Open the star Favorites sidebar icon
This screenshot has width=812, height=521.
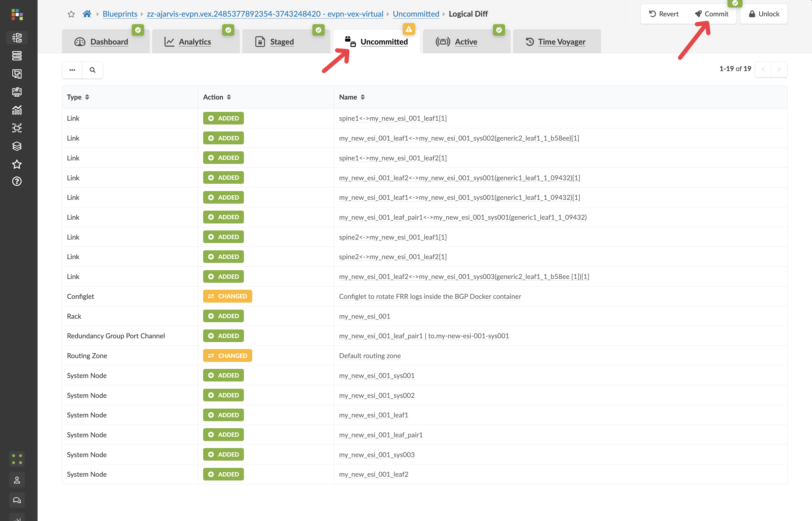pyautogui.click(x=17, y=164)
